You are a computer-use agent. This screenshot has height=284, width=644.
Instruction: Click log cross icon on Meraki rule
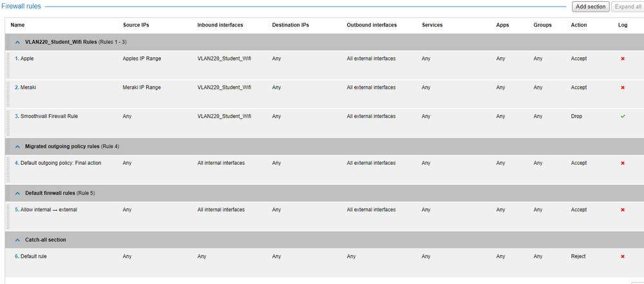click(623, 88)
